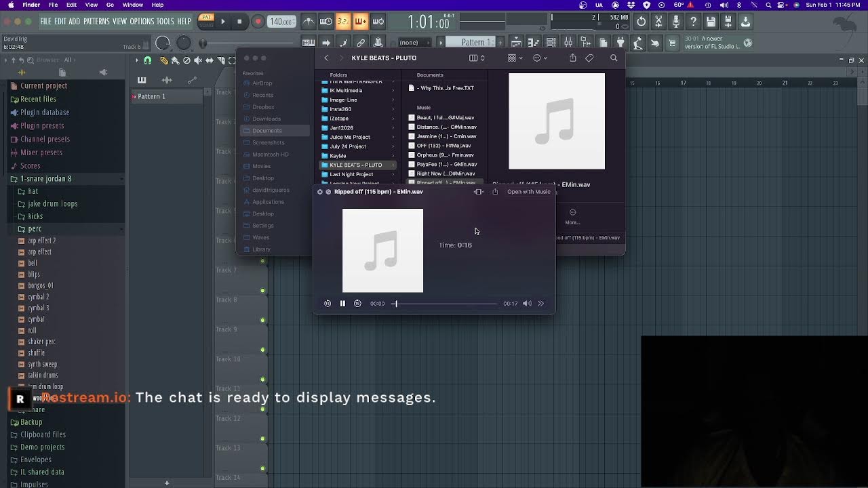Image resolution: width=868 pixels, height=488 pixels.
Task: Click the FL Studio transport play button
Action: coord(222,22)
